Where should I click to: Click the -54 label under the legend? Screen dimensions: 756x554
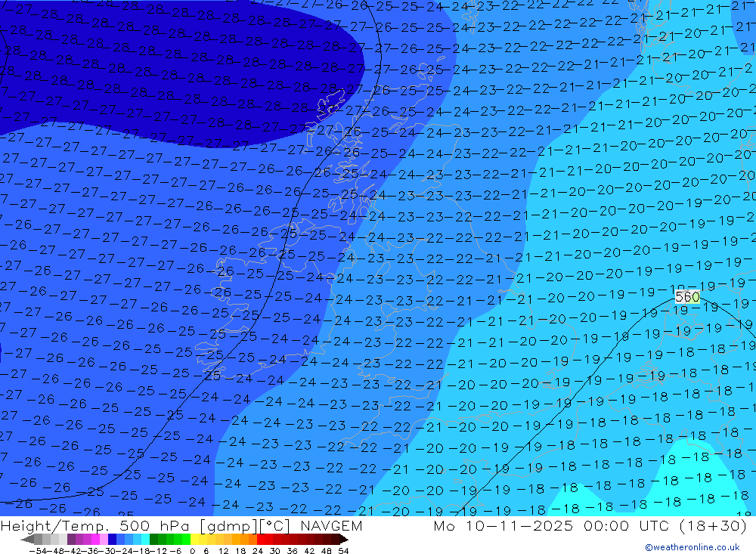[38, 551]
